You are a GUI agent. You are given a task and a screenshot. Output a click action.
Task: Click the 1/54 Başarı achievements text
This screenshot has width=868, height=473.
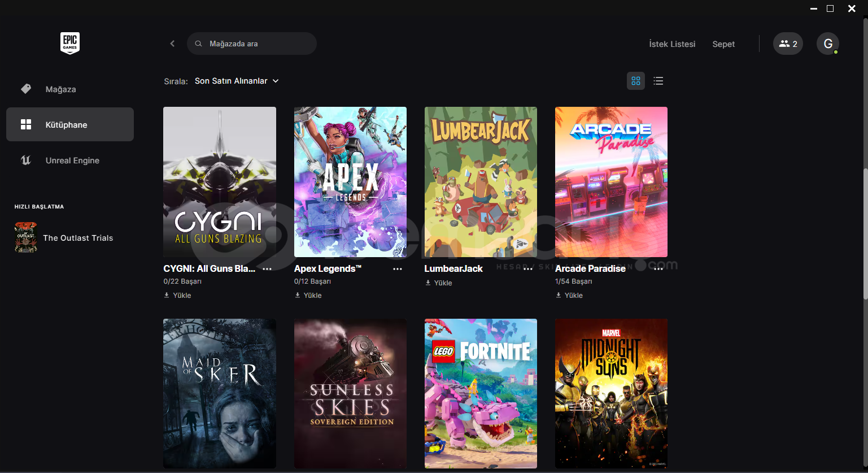(574, 281)
